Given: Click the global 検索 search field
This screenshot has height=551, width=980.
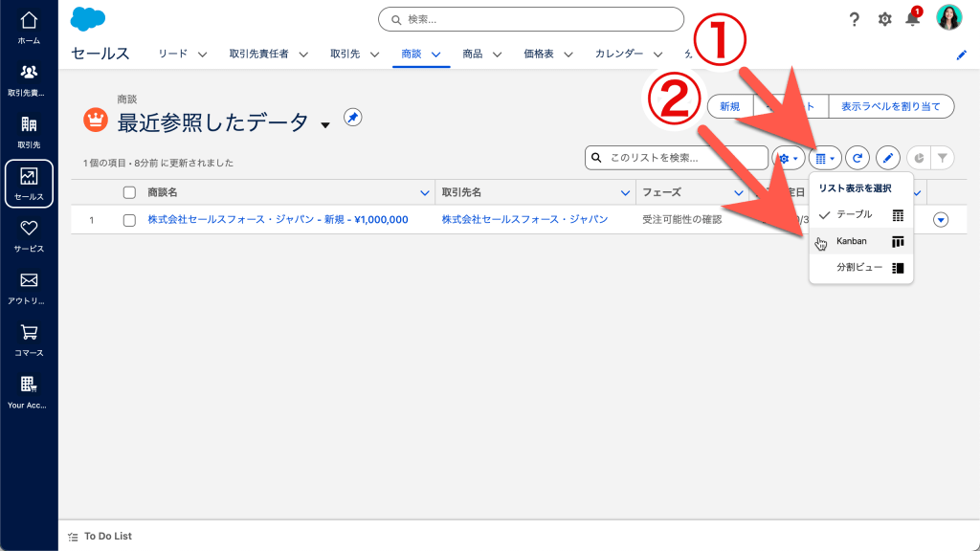Looking at the screenshot, I should point(530,19).
